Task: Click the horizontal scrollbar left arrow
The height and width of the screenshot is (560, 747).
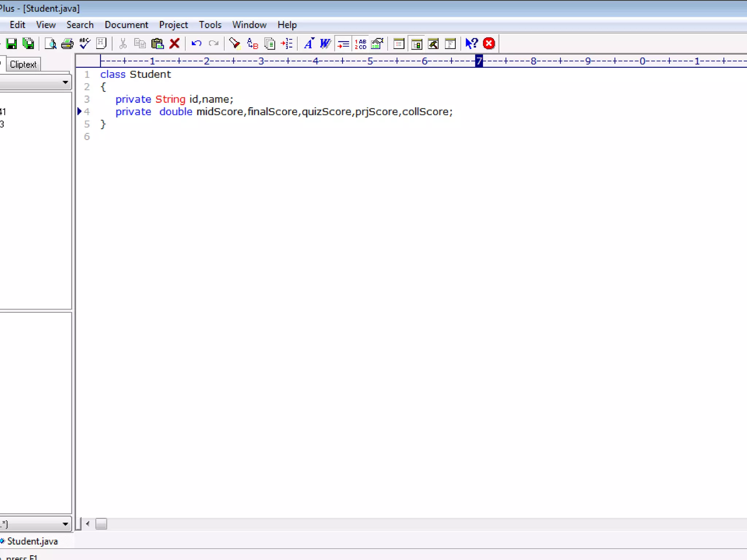Action: (x=88, y=524)
